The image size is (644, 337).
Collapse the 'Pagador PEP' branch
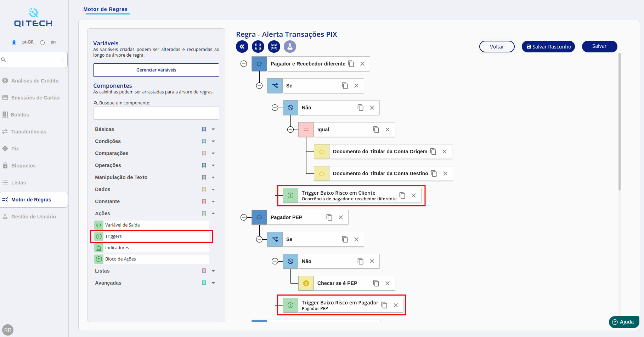244,217
